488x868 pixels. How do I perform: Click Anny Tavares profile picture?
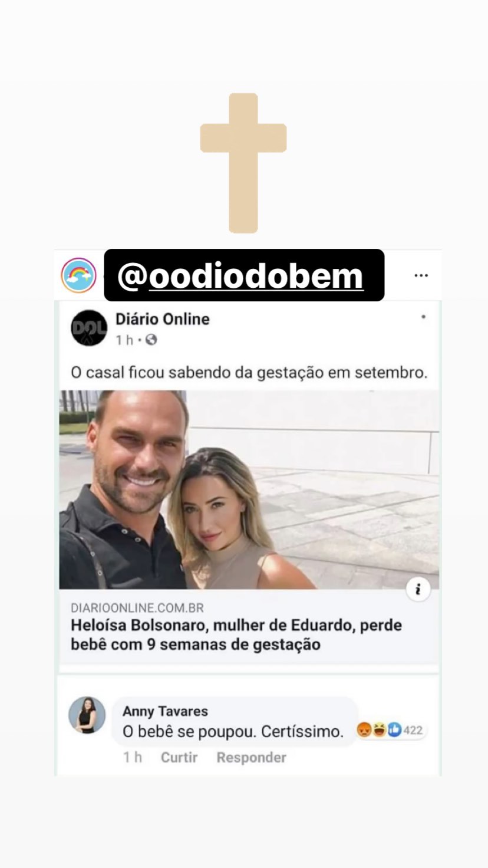point(87,715)
